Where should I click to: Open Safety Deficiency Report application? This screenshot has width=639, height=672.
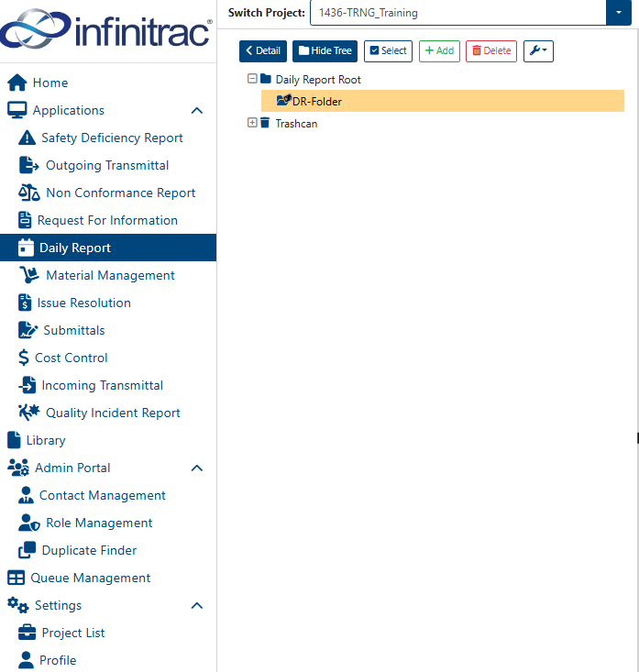(x=112, y=138)
